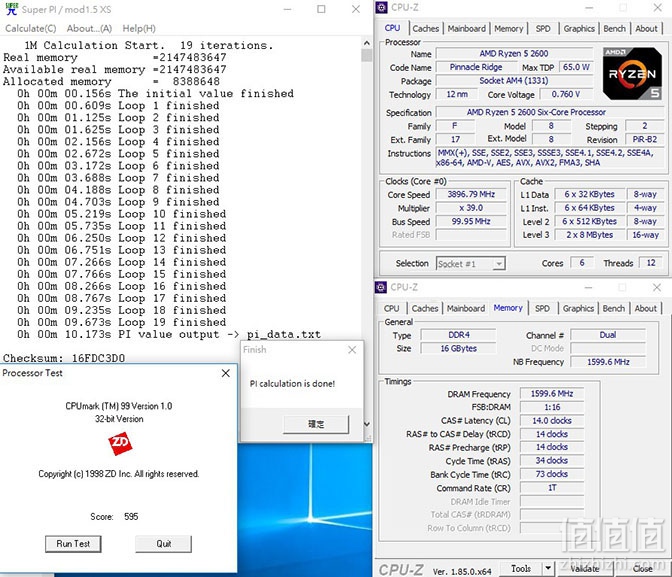Close the lower CPU-Z Memory window
This screenshot has width=672, height=577.
657,288
